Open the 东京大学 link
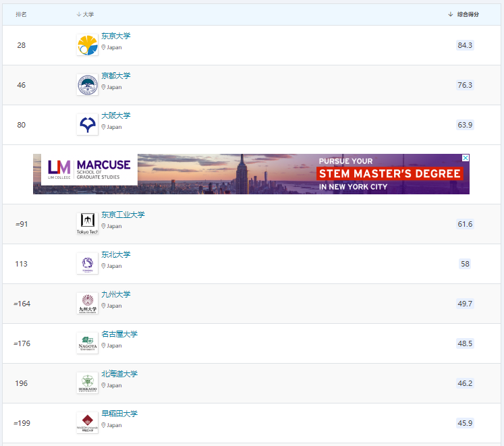The height and width of the screenshot is (446, 504). [116, 36]
